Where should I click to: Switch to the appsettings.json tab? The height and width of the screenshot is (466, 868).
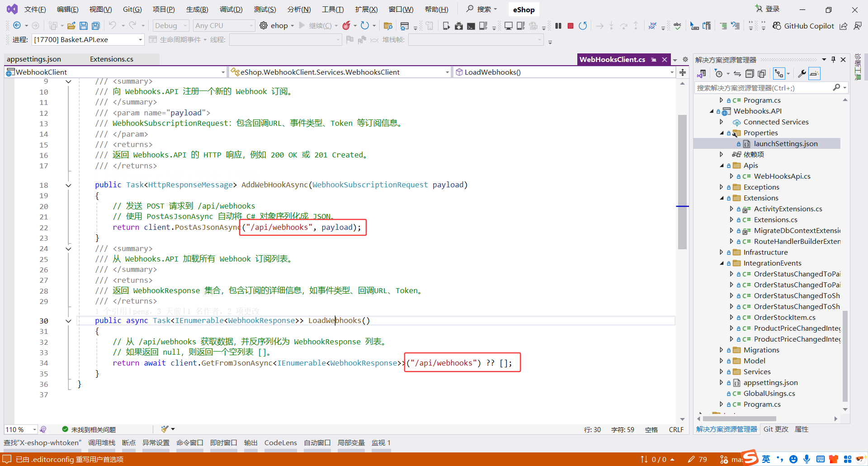coord(34,59)
